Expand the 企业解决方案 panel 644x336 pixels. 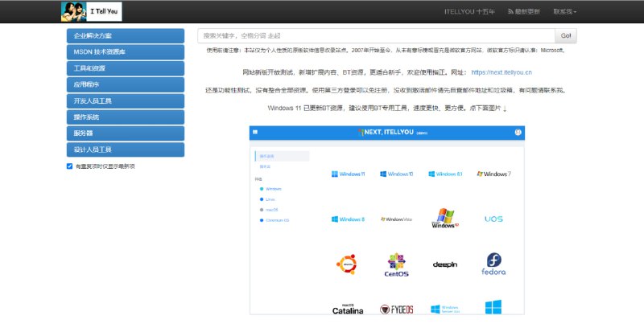[x=125, y=35]
